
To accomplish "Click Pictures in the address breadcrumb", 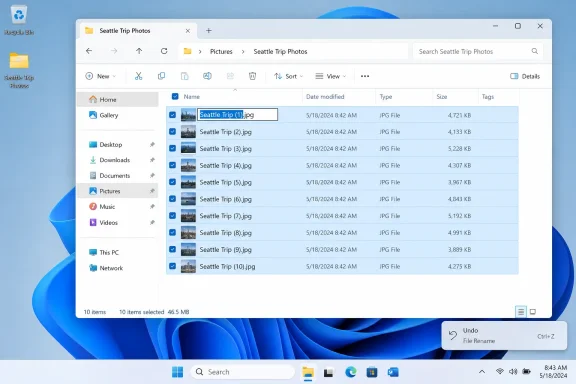I will click(221, 52).
